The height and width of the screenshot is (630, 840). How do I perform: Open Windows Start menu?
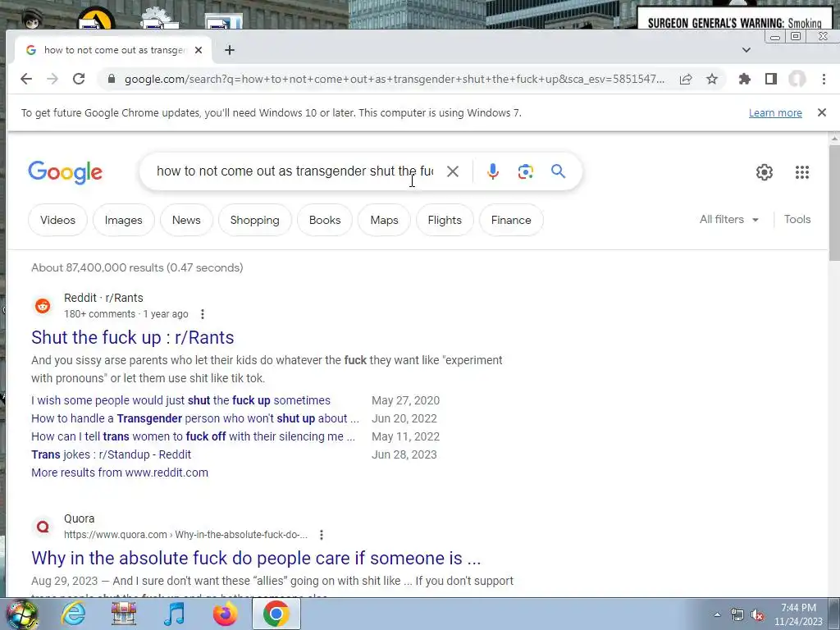point(21,614)
